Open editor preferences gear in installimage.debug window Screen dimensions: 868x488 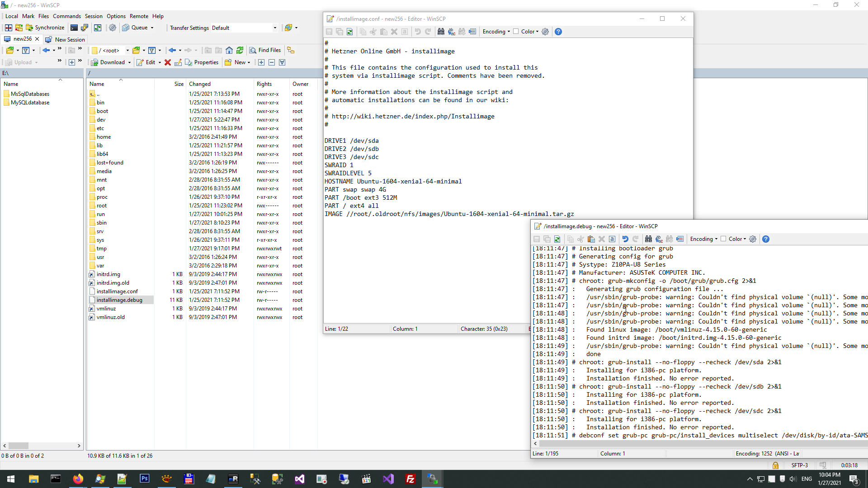(753, 239)
